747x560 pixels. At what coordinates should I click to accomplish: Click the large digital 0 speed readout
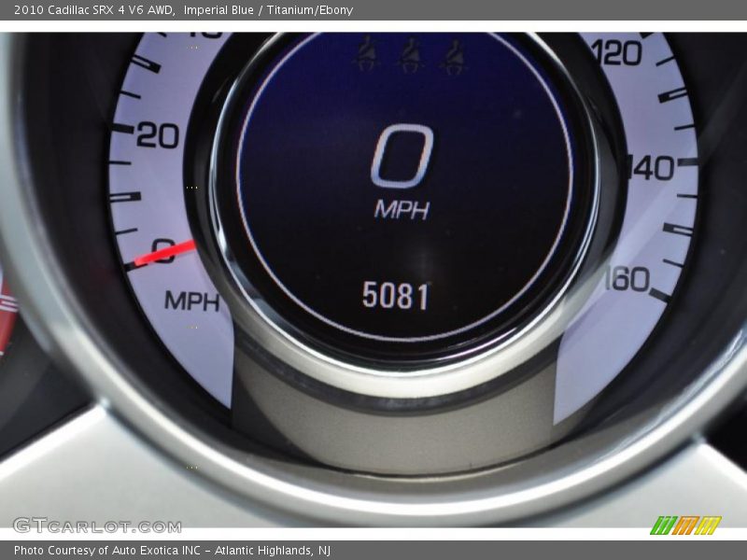(402, 156)
